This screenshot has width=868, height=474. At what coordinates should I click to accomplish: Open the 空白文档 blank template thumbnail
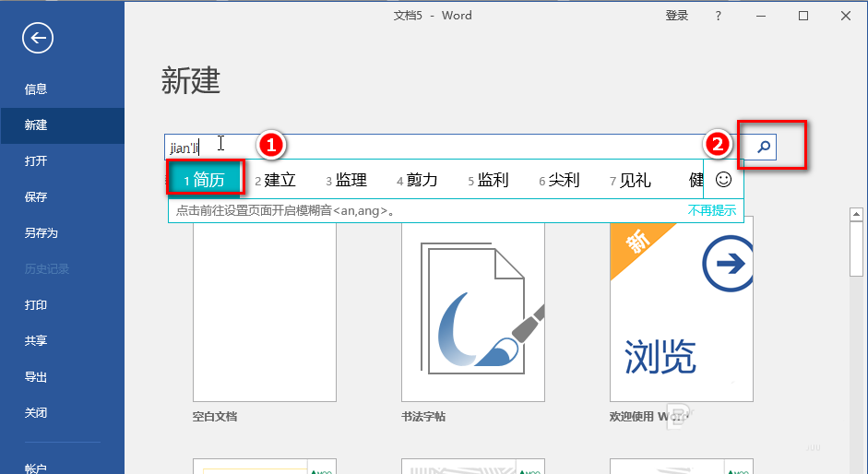265,312
